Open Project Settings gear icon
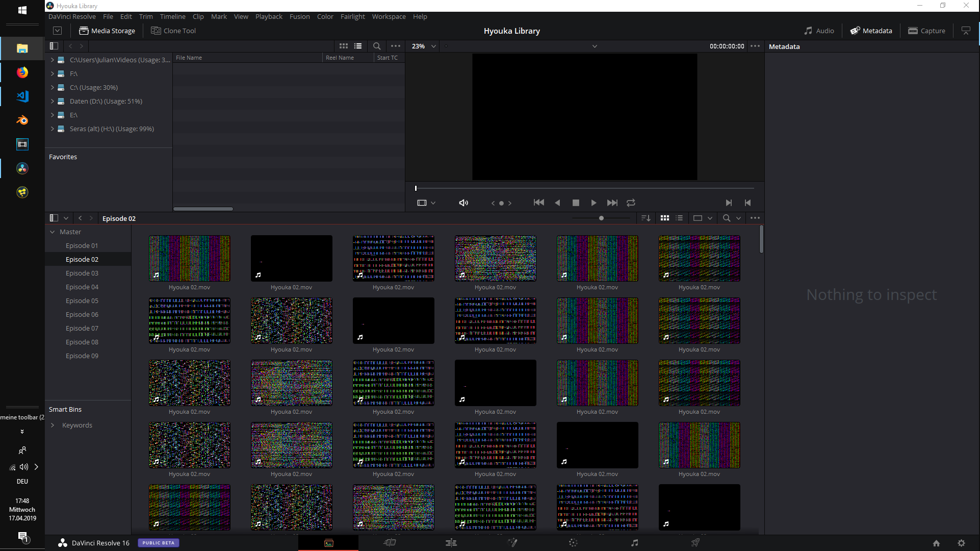Screen dimensions: 980x551 pyautogui.click(x=961, y=543)
